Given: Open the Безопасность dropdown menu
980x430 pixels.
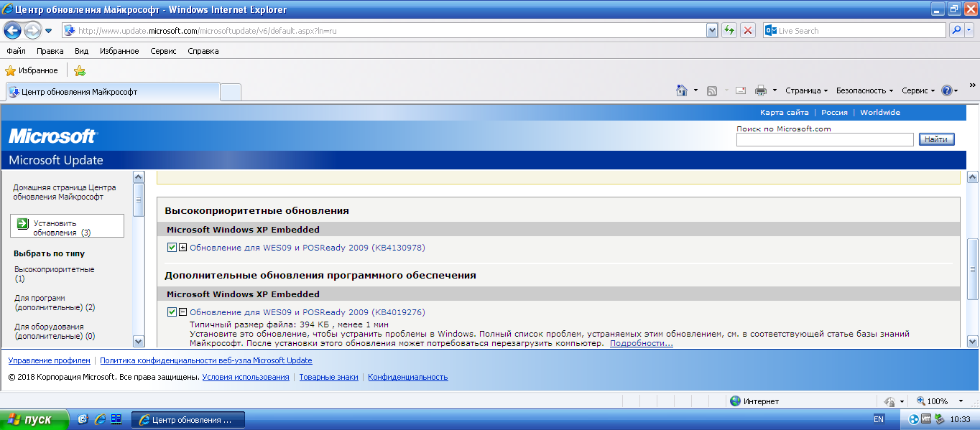Looking at the screenshot, I should [x=864, y=90].
